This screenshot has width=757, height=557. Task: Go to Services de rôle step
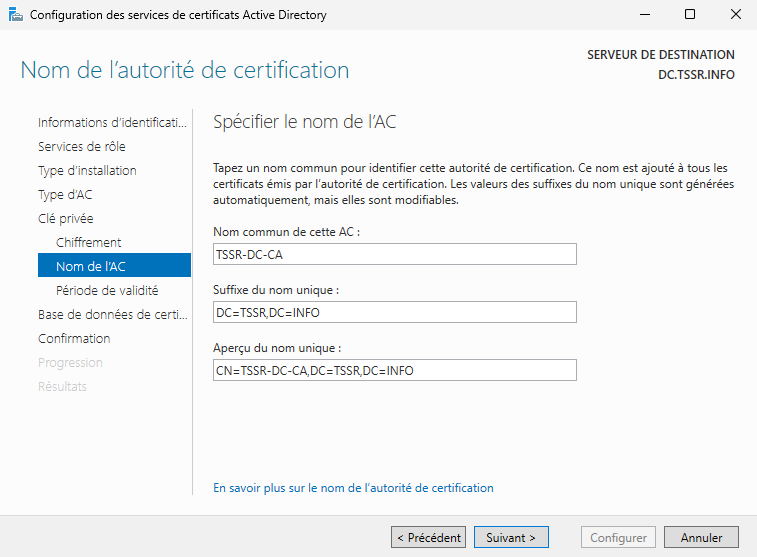(x=81, y=147)
